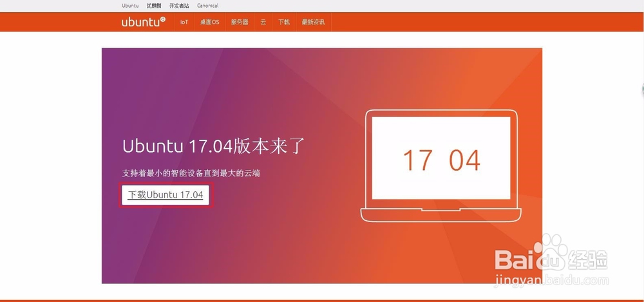Select 服务器 in the orange navbar

point(240,22)
